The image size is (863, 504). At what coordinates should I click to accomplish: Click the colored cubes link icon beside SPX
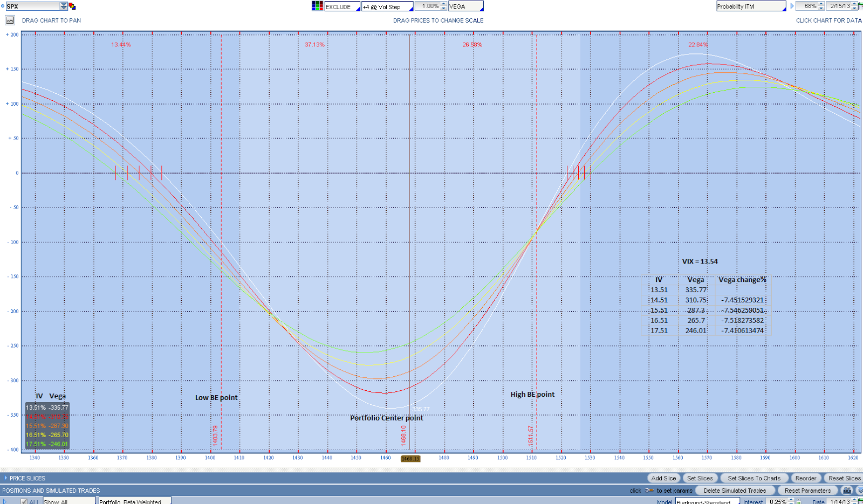pos(72,6)
